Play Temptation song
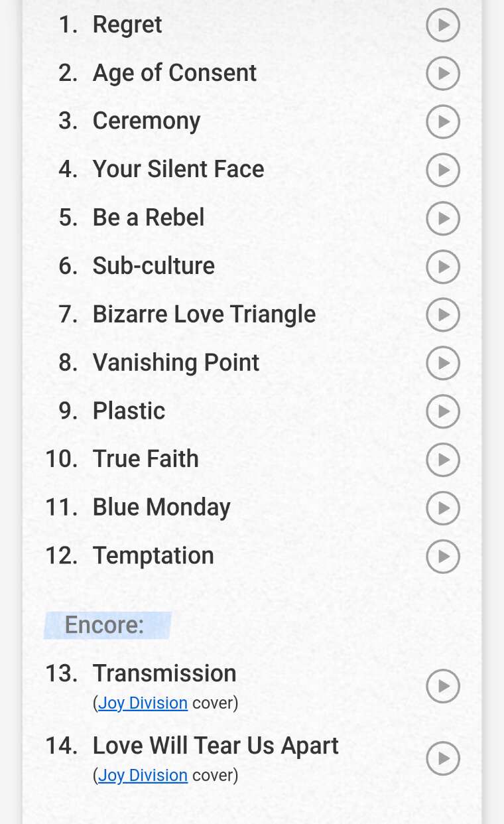The width and height of the screenshot is (504, 824). click(442, 556)
